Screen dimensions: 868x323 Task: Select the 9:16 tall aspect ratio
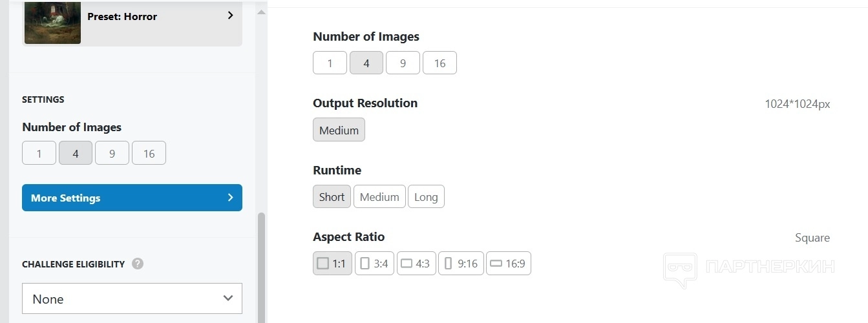(x=461, y=264)
